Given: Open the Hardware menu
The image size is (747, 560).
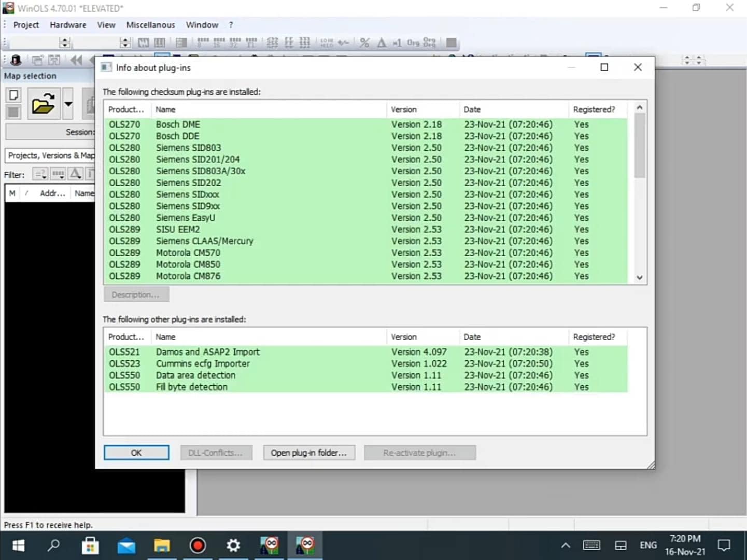Looking at the screenshot, I should pos(68,25).
